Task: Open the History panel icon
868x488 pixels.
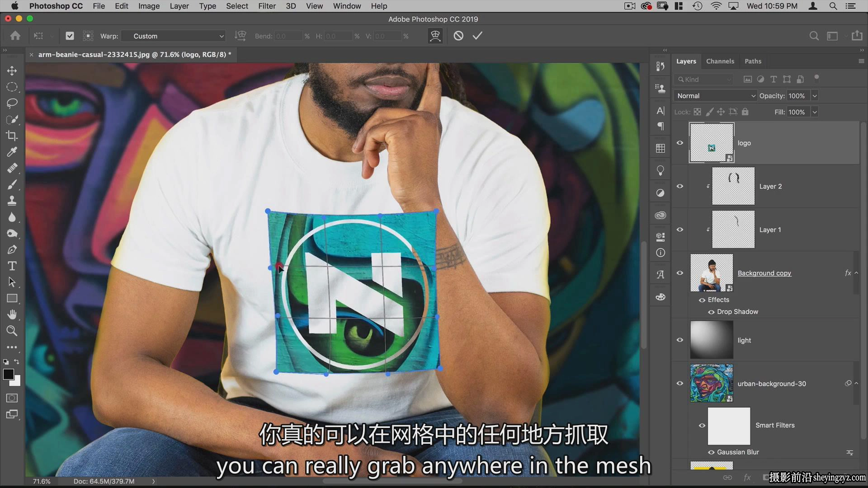Action: click(x=660, y=66)
